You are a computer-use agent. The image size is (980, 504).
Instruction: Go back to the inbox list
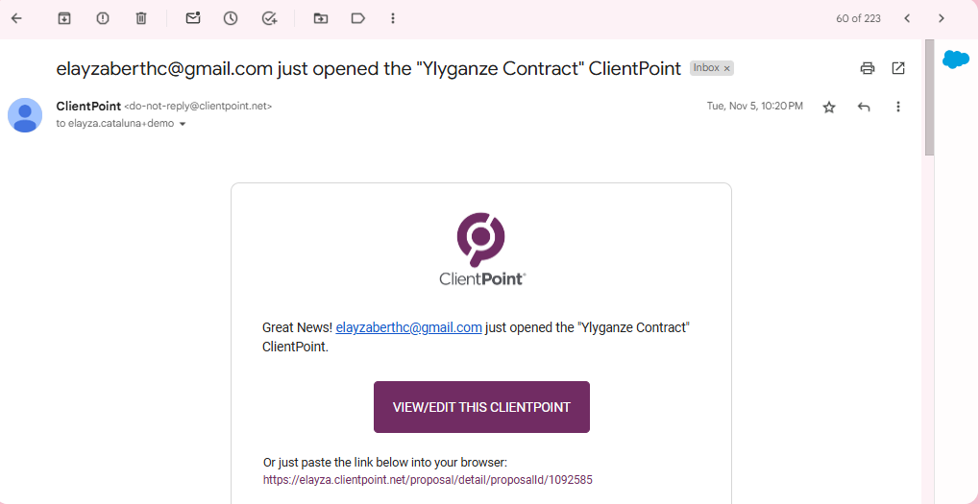(x=16, y=19)
